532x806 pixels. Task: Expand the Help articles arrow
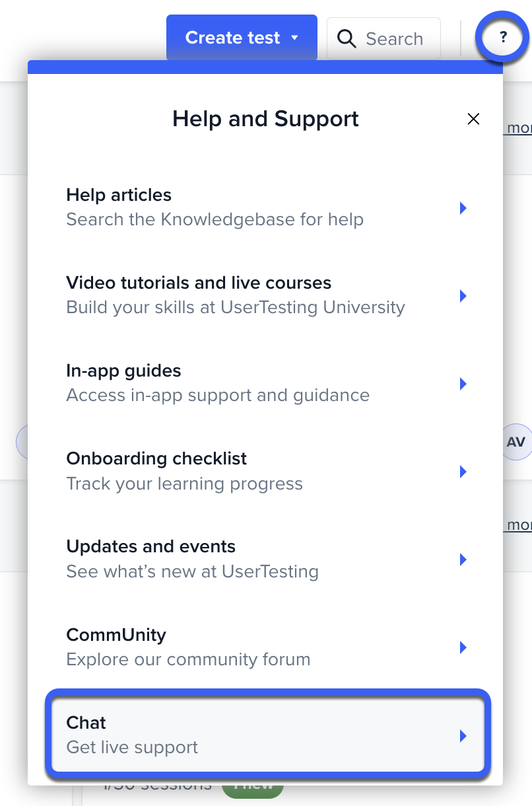[x=463, y=208]
